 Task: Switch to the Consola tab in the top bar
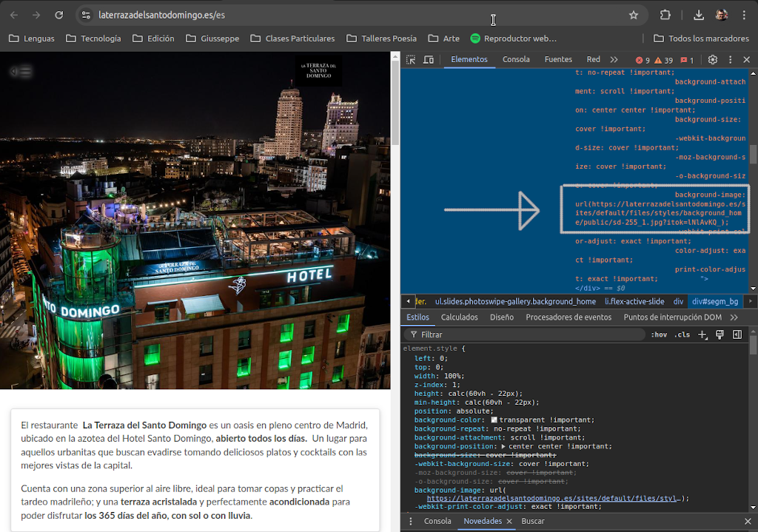point(516,59)
